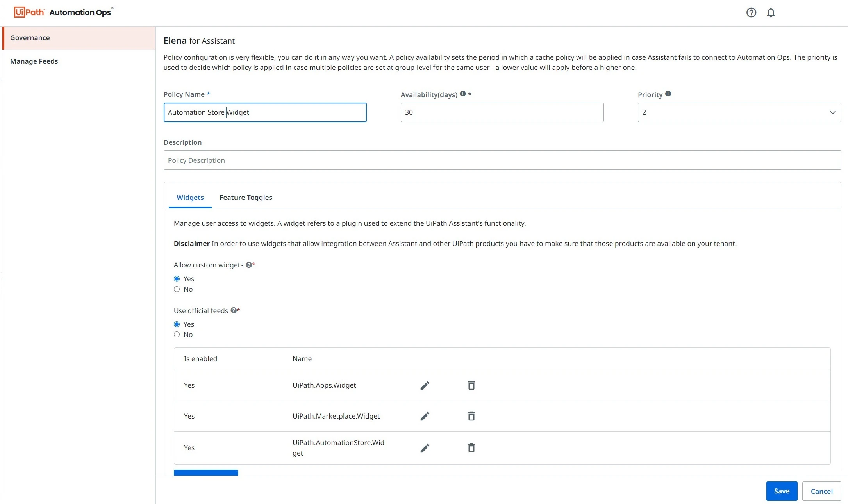Click the 'UiPath.AutomationStore.Widget' name cell
This screenshot has height=504, width=848.
pos(338,448)
